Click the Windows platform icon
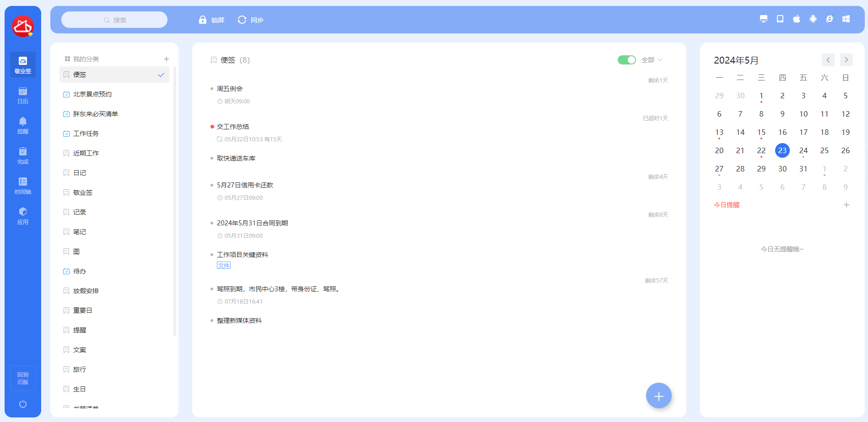 [846, 19]
